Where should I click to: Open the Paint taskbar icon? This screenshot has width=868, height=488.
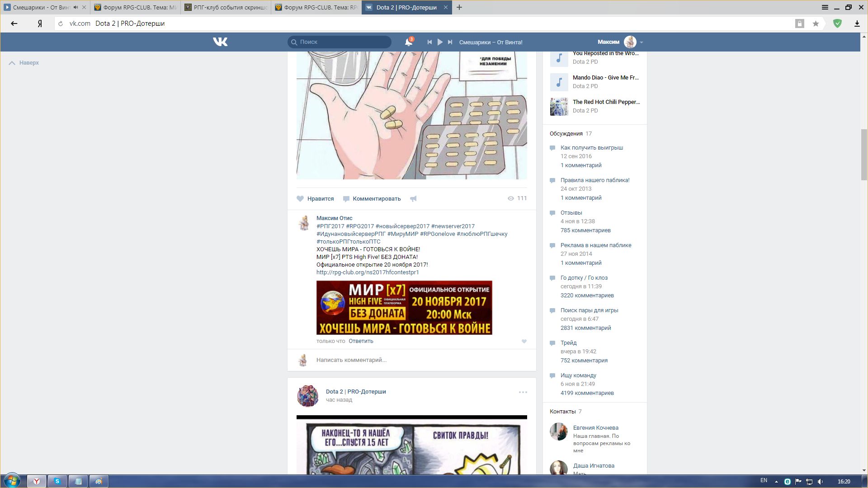(99, 481)
